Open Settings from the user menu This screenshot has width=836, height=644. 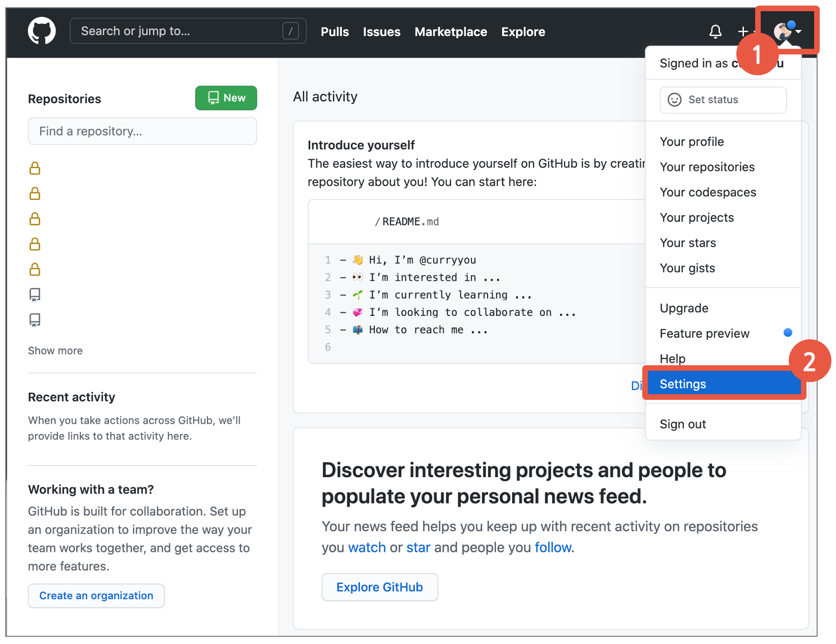tap(723, 384)
